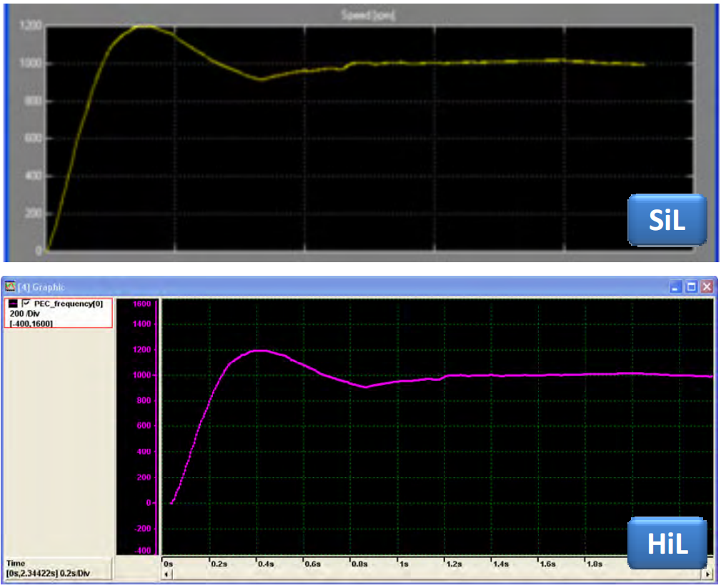
Task: Click the 1600 label on the magenta axis
Action: 142,304
